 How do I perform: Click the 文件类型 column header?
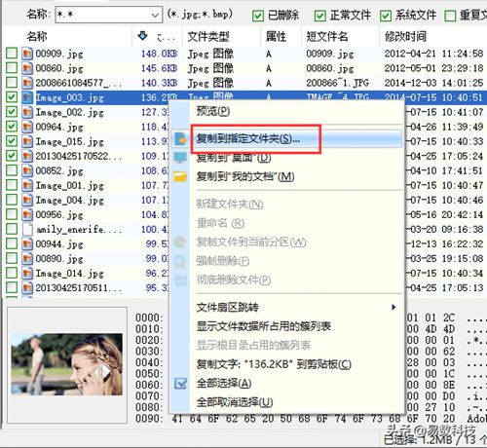click(208, 36)
